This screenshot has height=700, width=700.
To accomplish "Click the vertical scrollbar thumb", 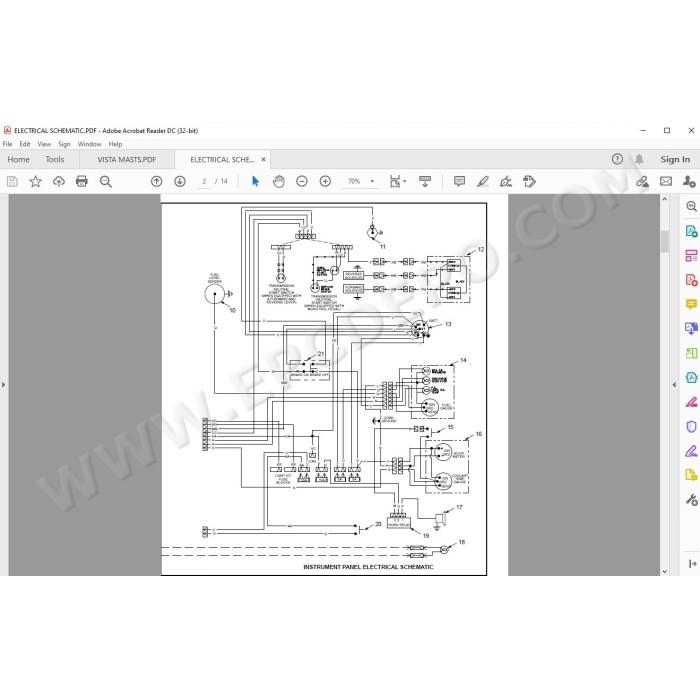I will pos(664,242).
